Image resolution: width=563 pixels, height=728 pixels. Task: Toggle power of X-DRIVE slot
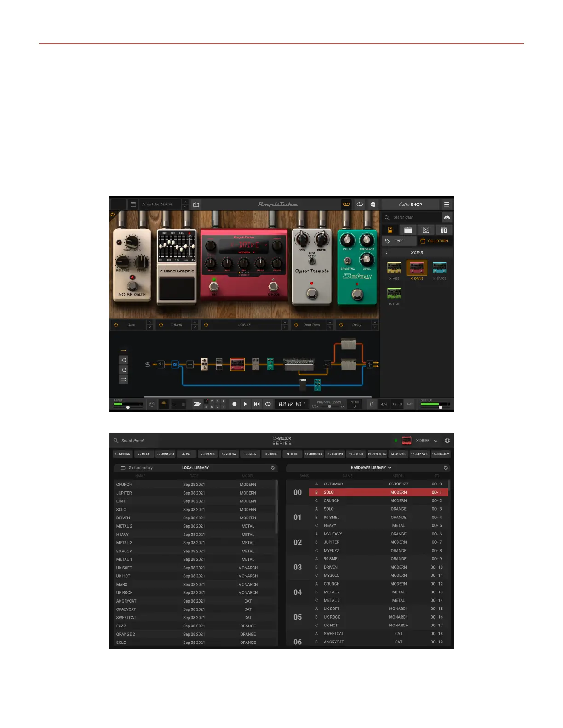tap(206, 325)
